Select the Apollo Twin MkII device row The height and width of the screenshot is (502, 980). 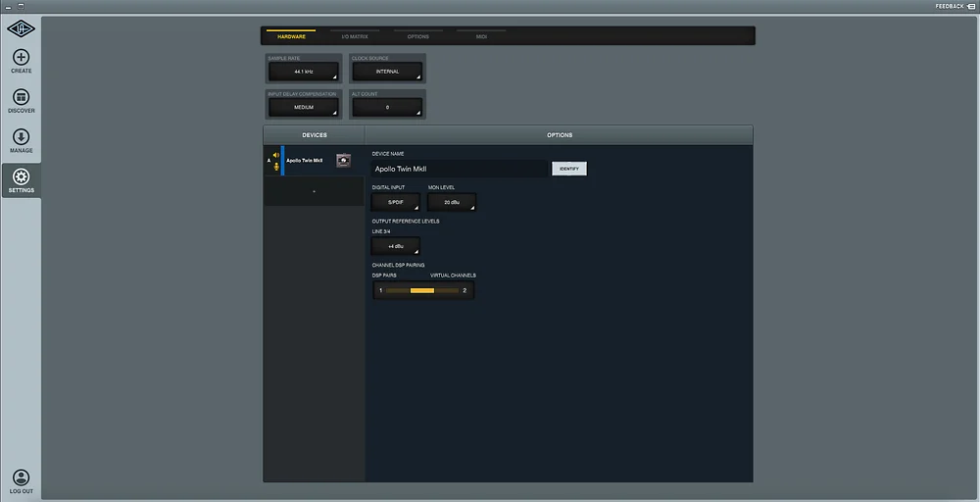pyautogui.click(x=314, y=161)
